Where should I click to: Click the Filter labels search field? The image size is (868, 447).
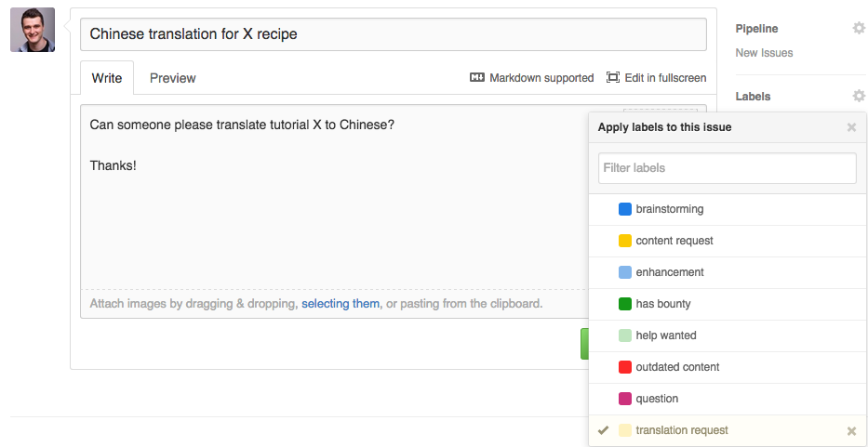tap(727, 168)
